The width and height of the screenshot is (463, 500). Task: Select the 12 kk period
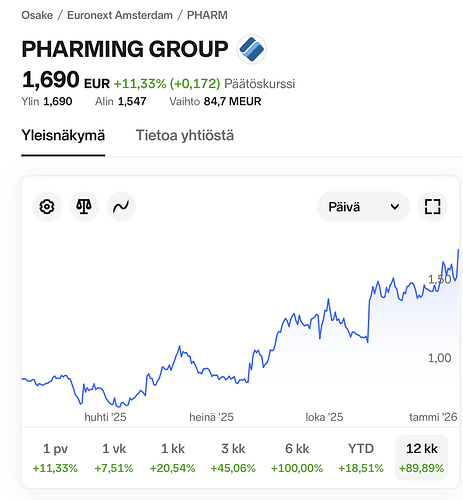(x=422, y=457)
